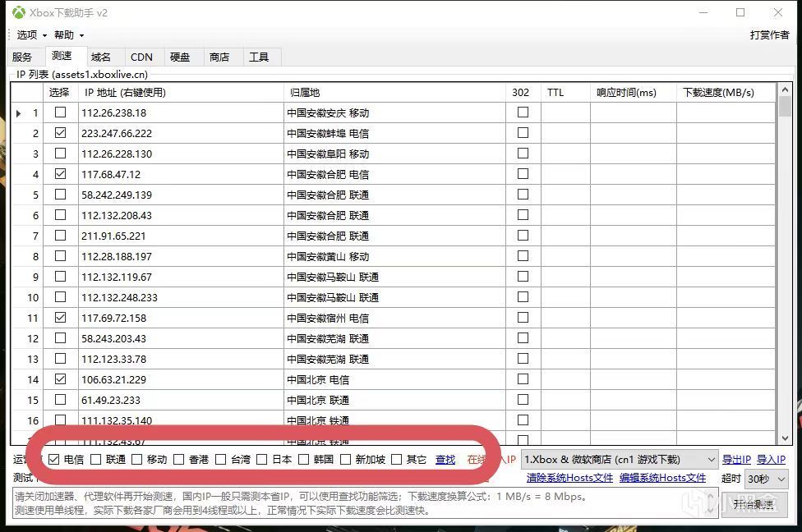Click the notes text box scroll arrows

(x=711, y=503)
